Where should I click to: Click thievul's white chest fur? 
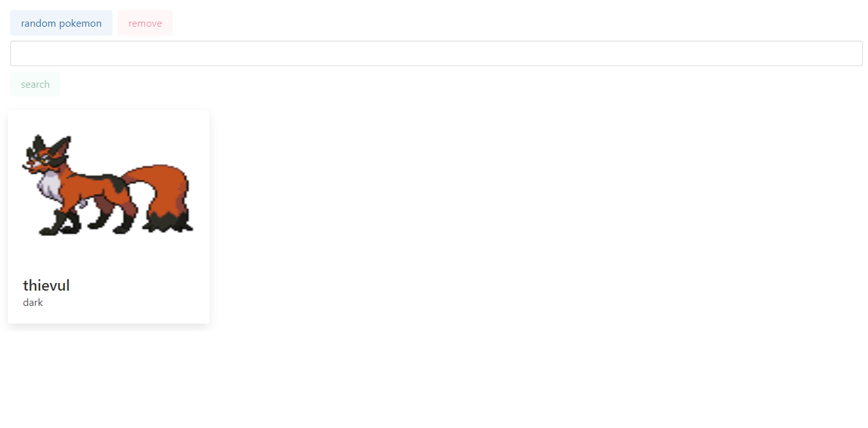point(51,188)
